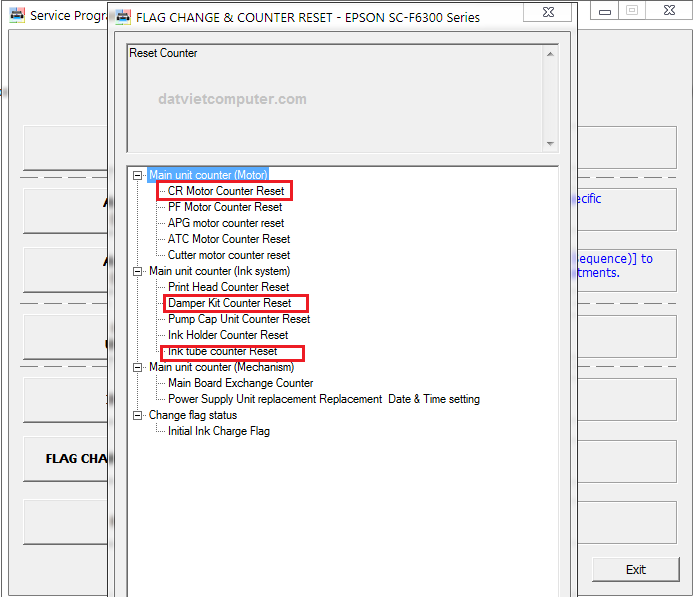Image resolution: width=693 pixels, height=597 pixels.
Task: Click the description box scroll down arrow
Action: [x=549, y=143]
